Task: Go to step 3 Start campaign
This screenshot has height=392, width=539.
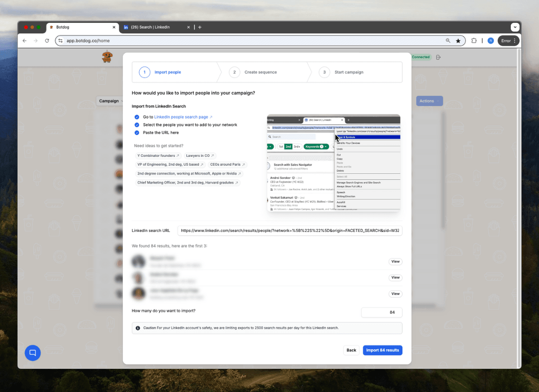Action: coord(349,72)
